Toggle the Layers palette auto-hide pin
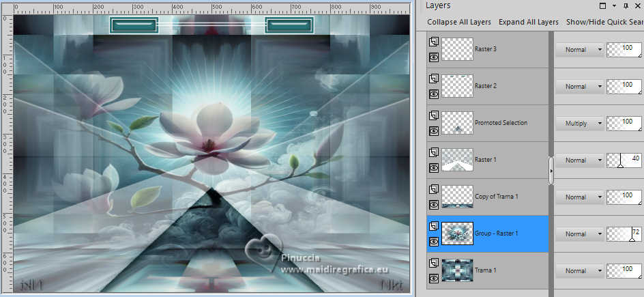This screenshot has height=297, width=644. 626,5
